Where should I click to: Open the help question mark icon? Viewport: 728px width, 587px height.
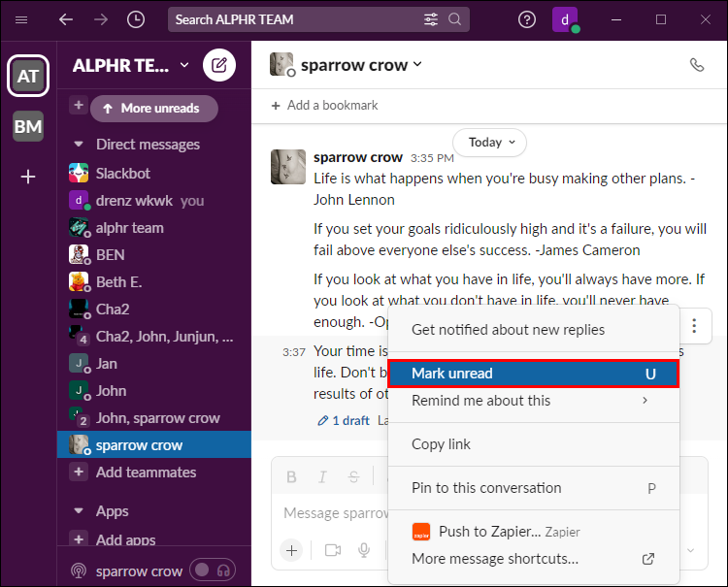tap(527, 19)
